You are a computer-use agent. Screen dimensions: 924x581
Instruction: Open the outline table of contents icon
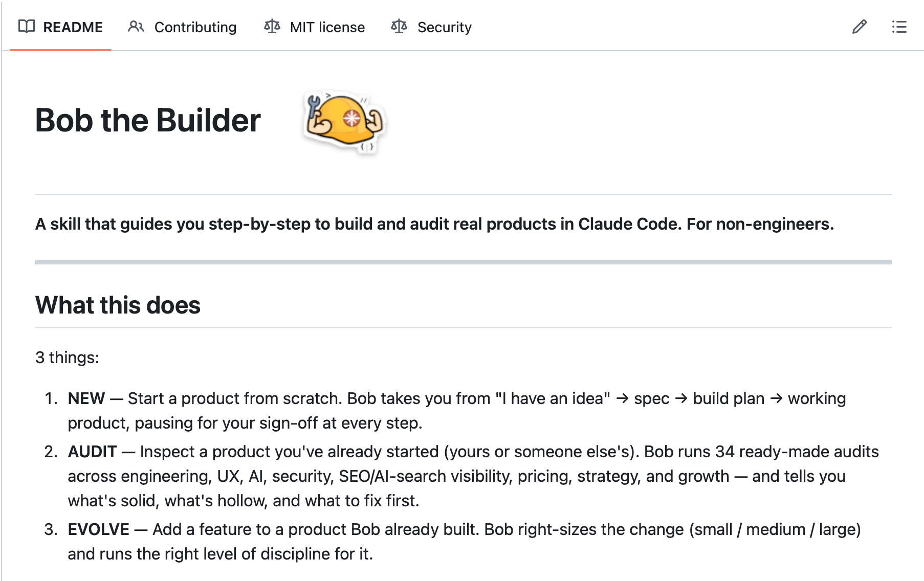[899, 27]
